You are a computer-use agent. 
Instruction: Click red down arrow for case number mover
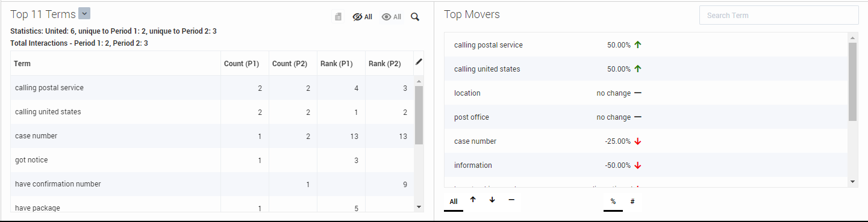[638, 141]
